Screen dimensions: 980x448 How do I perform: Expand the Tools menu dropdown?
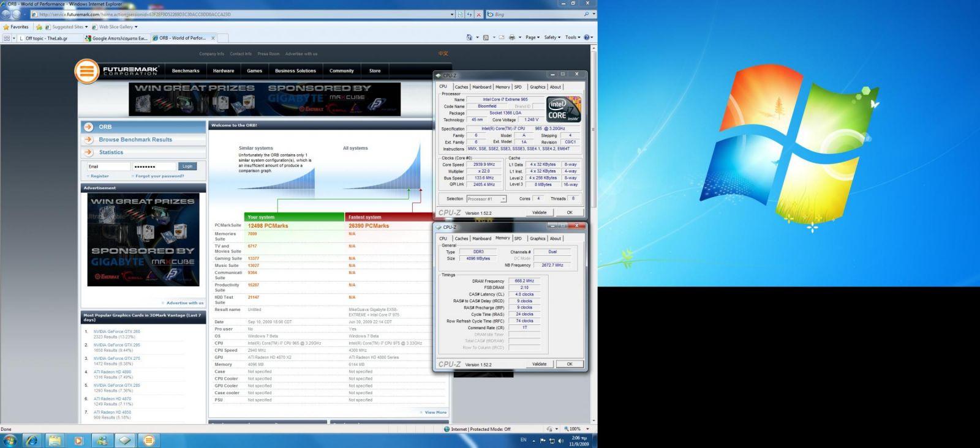[572, 37]
